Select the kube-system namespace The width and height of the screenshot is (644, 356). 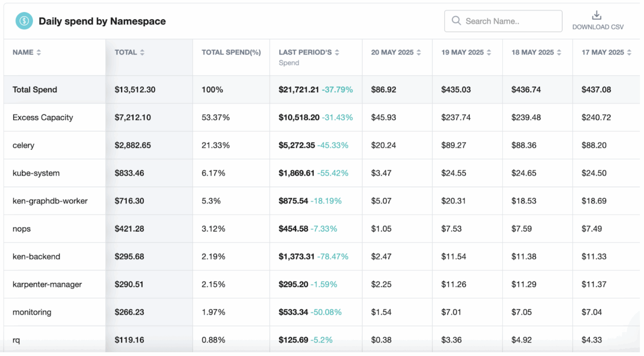[x=36, y=173]
